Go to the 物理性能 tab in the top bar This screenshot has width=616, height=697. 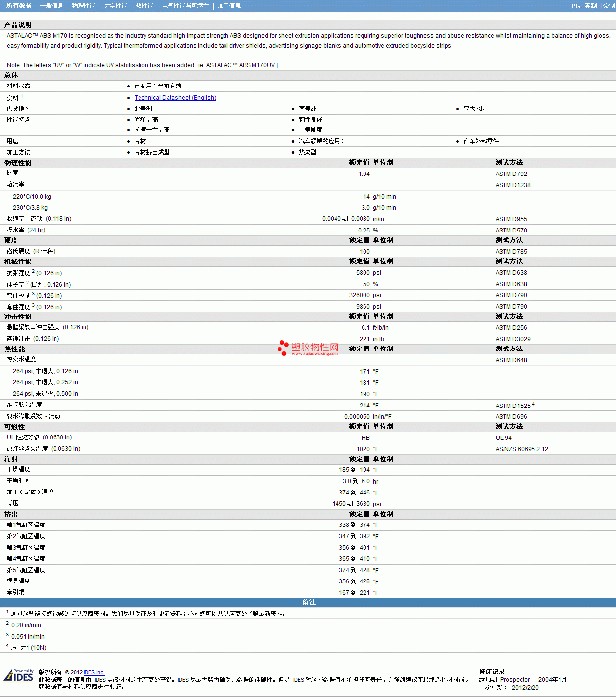point(84,6)
